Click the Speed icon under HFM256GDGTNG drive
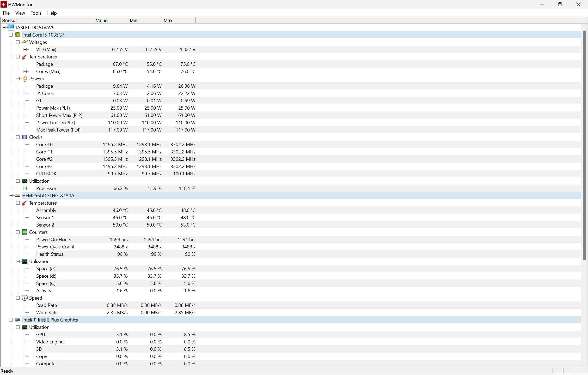This screenshot has width=588, height=375. click(x=25, y=298)
